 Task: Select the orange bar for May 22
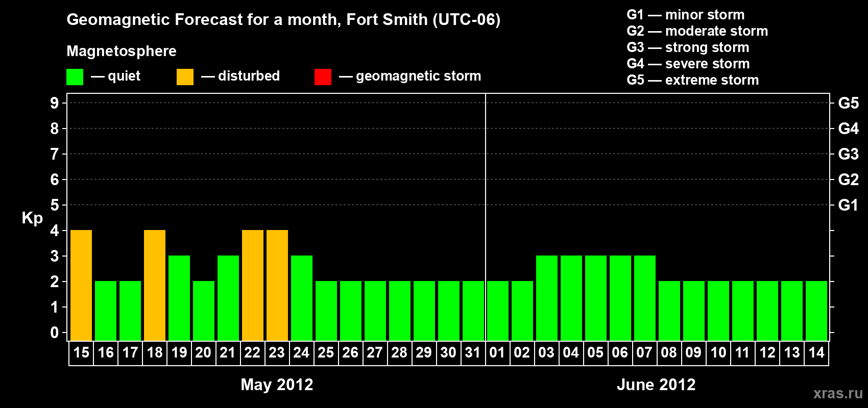coord(253,286)
